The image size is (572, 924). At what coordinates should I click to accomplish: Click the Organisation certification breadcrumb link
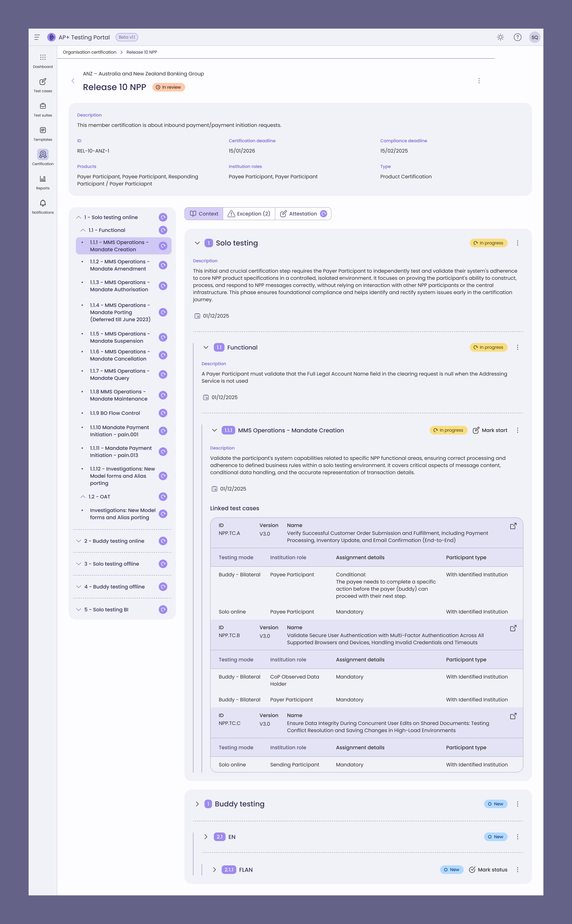click(x=89, y=52)
